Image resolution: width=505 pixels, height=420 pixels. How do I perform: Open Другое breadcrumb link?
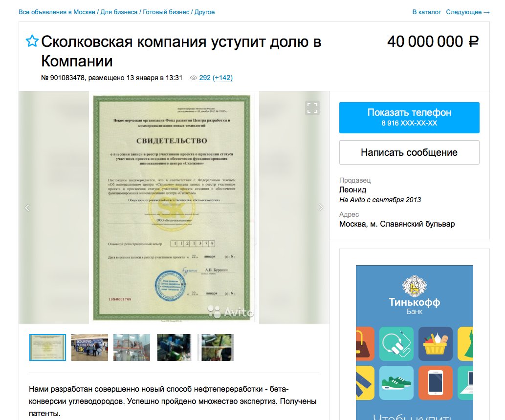pyautogui.click(x=204, y=12)
